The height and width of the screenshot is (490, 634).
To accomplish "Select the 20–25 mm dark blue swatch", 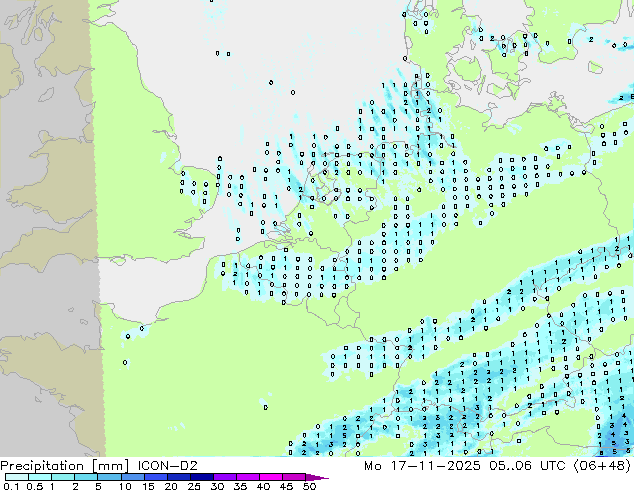I will pos(179,477).
